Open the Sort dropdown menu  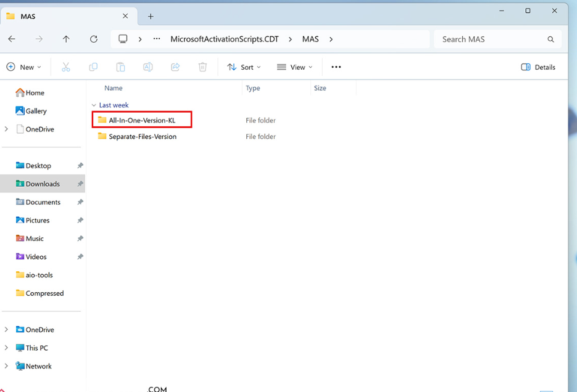click(x=244, y=67)
